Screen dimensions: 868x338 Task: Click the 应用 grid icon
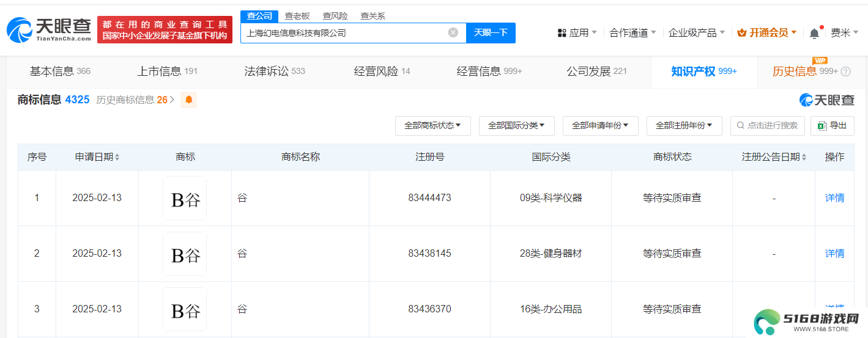click(562, 33)
